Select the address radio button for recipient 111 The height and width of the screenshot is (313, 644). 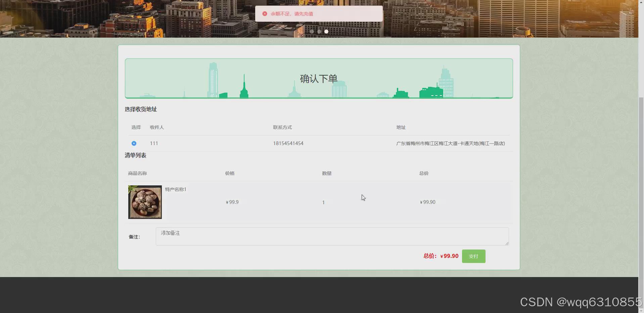coord(134,143)
